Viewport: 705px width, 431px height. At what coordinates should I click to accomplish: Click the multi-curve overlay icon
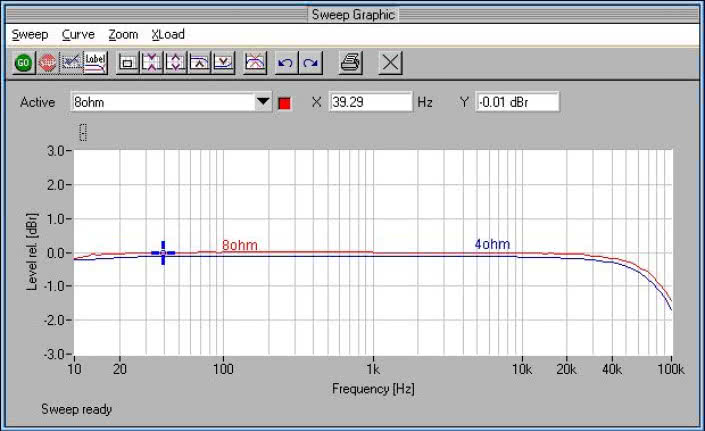[255, 62]
